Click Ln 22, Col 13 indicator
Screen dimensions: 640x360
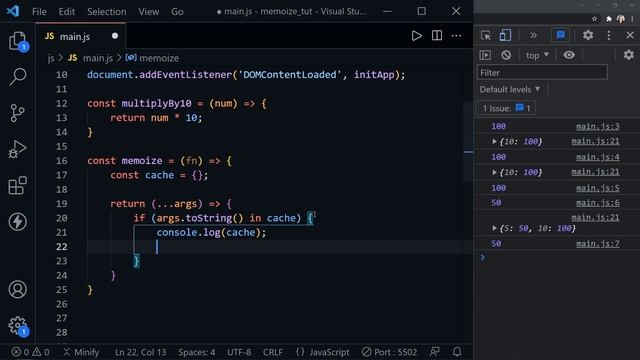[x=140, y=352]
